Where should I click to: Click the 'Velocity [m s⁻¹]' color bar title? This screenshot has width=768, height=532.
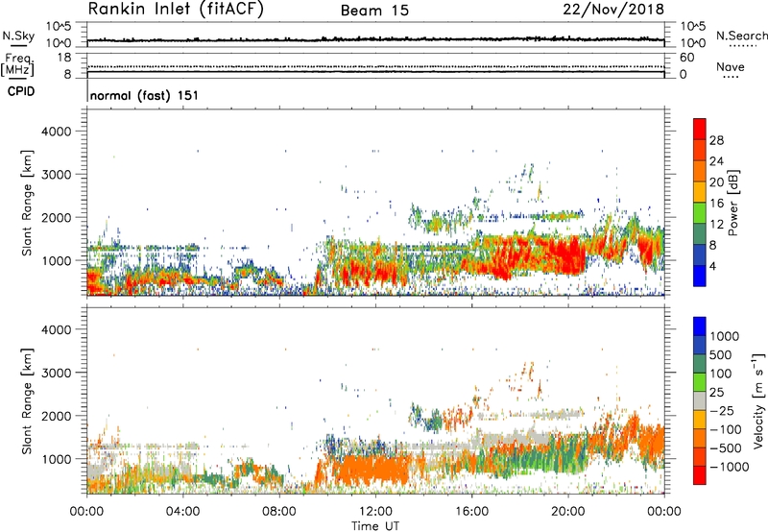tap(758, 400)
